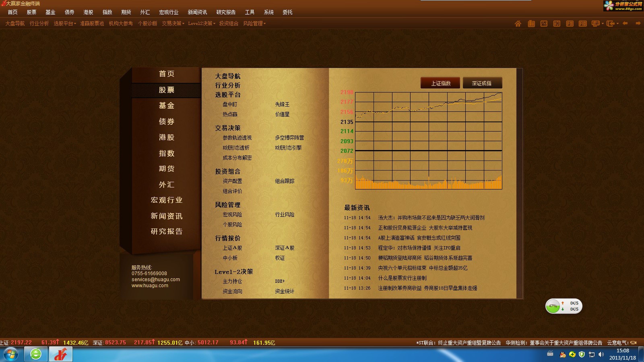Click the index chart area
644x362 pixels.
(x=428, y=141)
